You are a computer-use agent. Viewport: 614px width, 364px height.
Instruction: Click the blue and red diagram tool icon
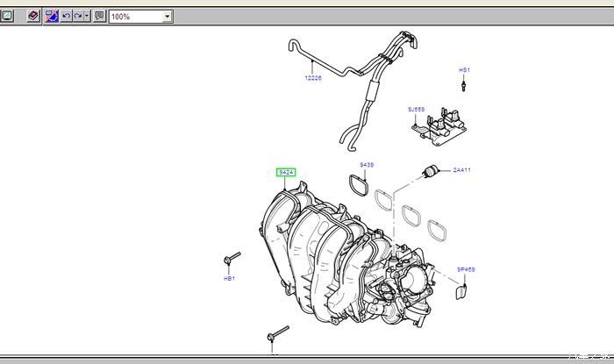coord(52,16)
